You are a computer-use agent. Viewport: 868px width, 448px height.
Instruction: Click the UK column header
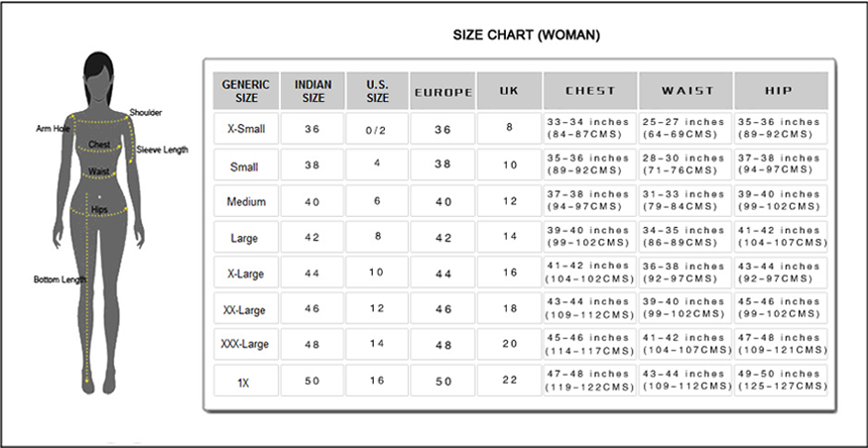509,91
